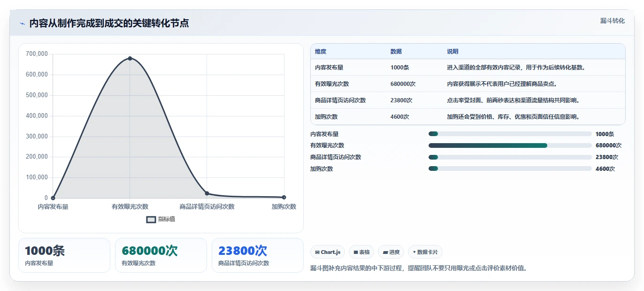Click the title 内容从制作完成到成交的关键转化节点

click(x=109, y=23)
